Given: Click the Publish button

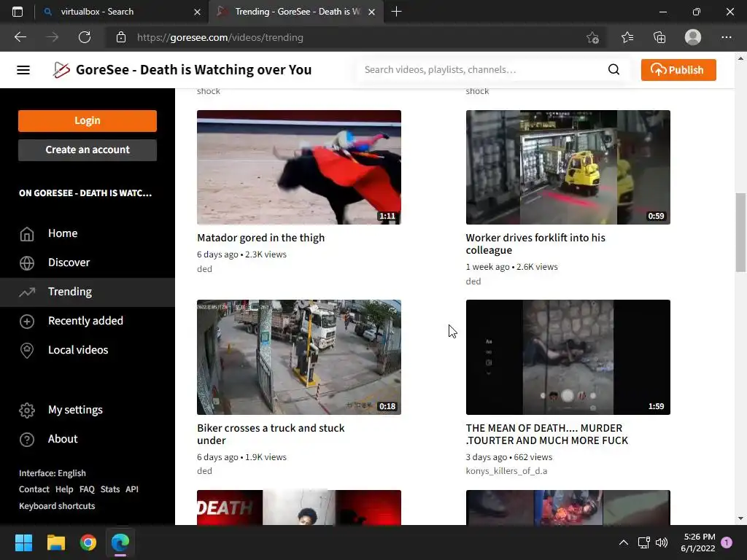Looking at the screenshot, I should coord(678,70).
